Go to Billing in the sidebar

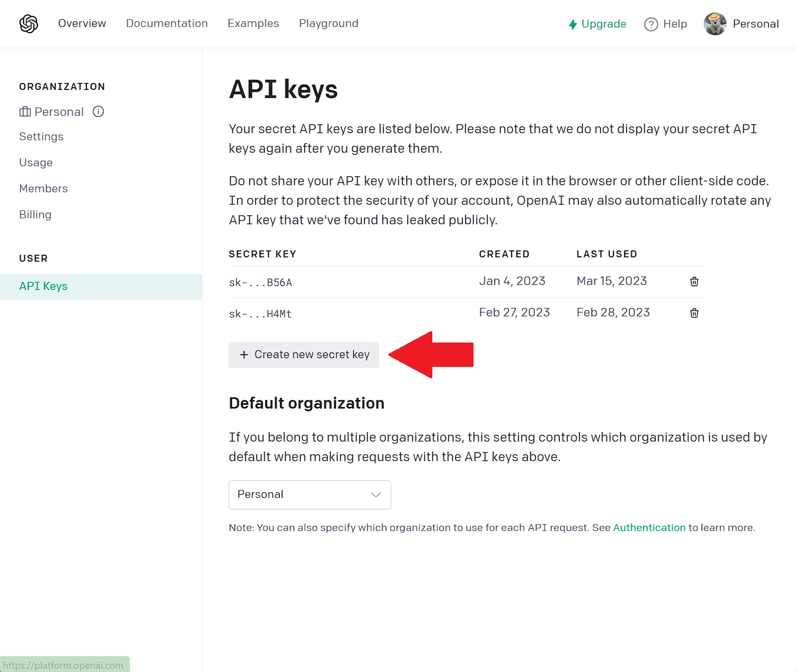point(35,215)
